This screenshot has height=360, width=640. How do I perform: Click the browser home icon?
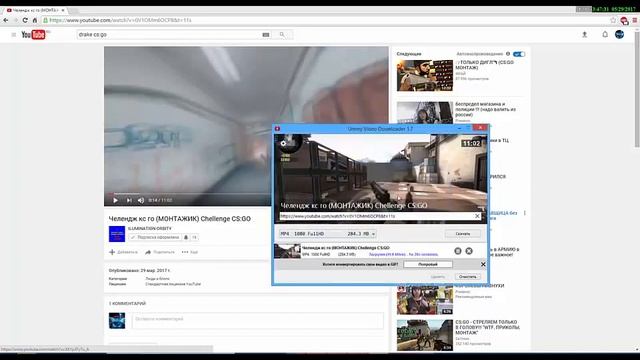tap(35, 20)
